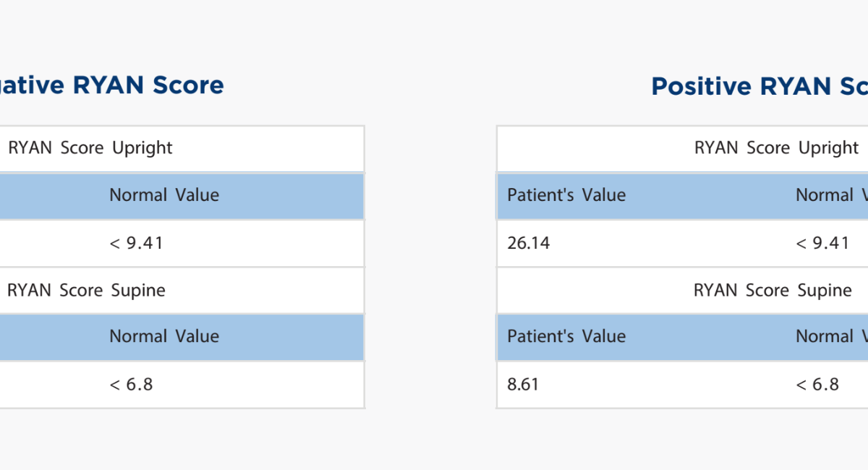Select the patient's upright value 26.14
The width and height of the screenshot is (868, 470).
pyautogui.click(x=529, y=243)
